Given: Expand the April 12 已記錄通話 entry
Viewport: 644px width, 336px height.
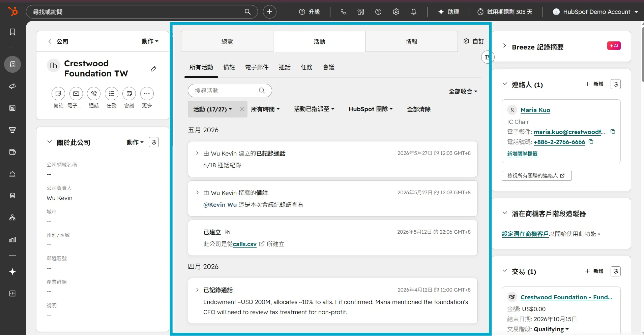Looking at the screenshot, I should (197, 290).
